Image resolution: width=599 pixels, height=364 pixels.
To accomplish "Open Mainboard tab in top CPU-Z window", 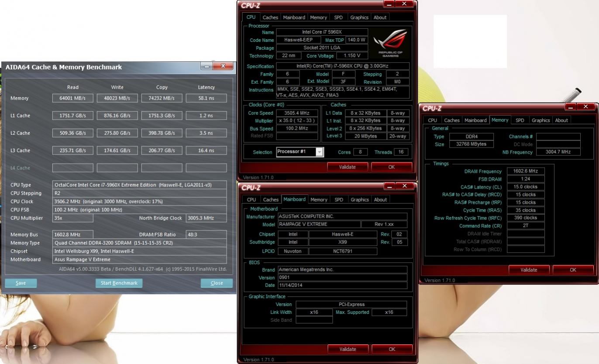I will click(x=294, y=17).
